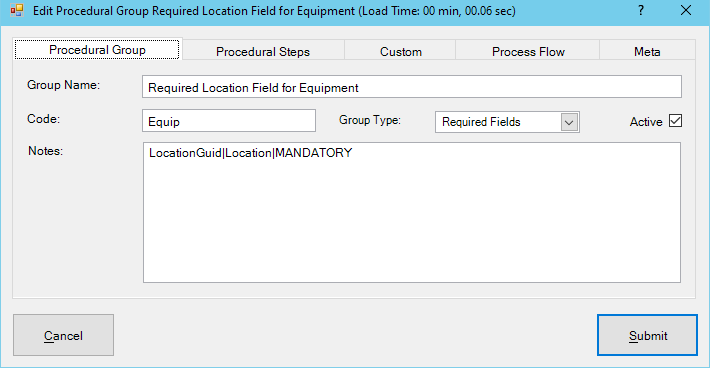Expand the Group Type dropdown arrow
This screenshot has width=710, height=368.
(x=569, y=122)
